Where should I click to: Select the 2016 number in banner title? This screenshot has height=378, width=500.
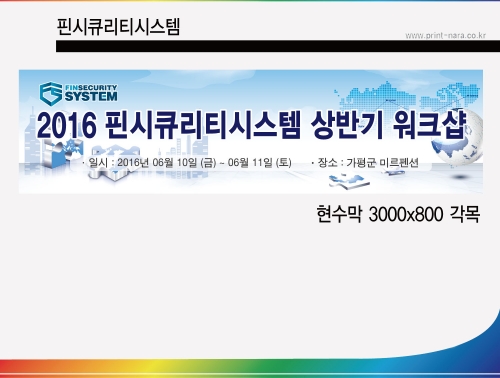tap(67, 126)
